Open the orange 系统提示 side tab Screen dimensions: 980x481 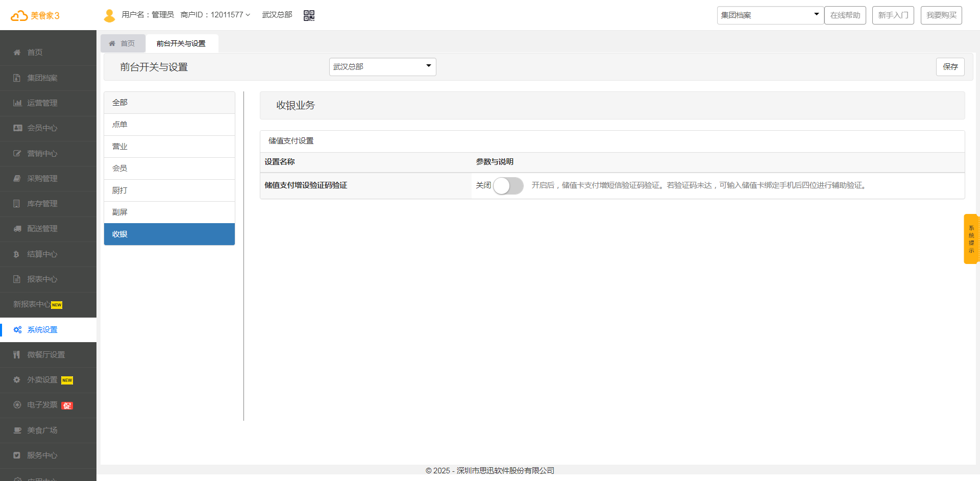tap(971, 239)
